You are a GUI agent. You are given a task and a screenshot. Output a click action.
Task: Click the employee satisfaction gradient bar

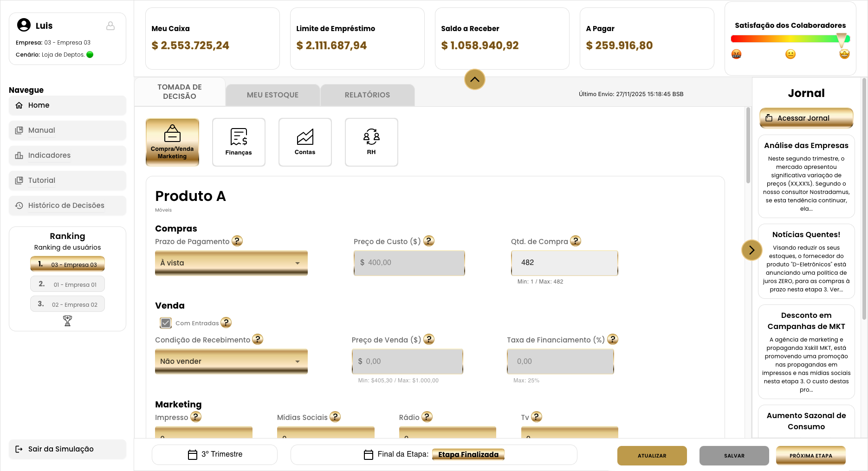790,39
